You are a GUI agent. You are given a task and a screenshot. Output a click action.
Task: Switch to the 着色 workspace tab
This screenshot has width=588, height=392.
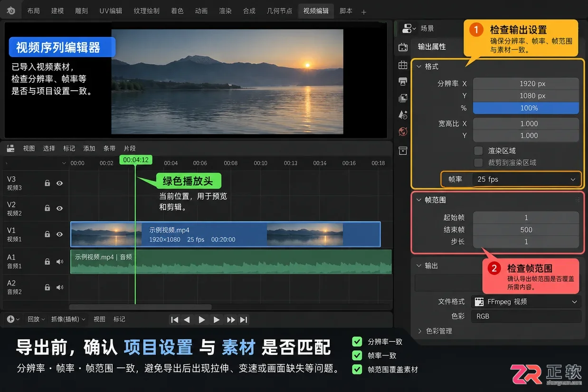coord(177,10)
